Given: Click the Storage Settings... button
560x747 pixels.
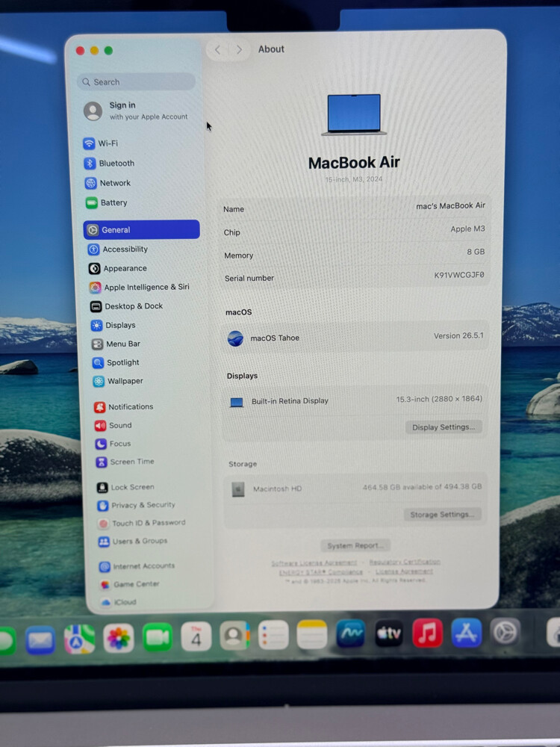Looking at the screenshot, I should 442,515.
